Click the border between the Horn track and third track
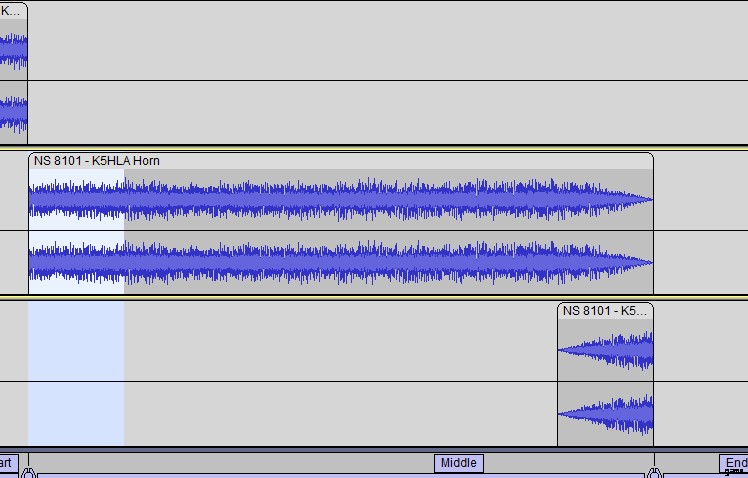Viewport: 748px width, 478px height. 380,297
